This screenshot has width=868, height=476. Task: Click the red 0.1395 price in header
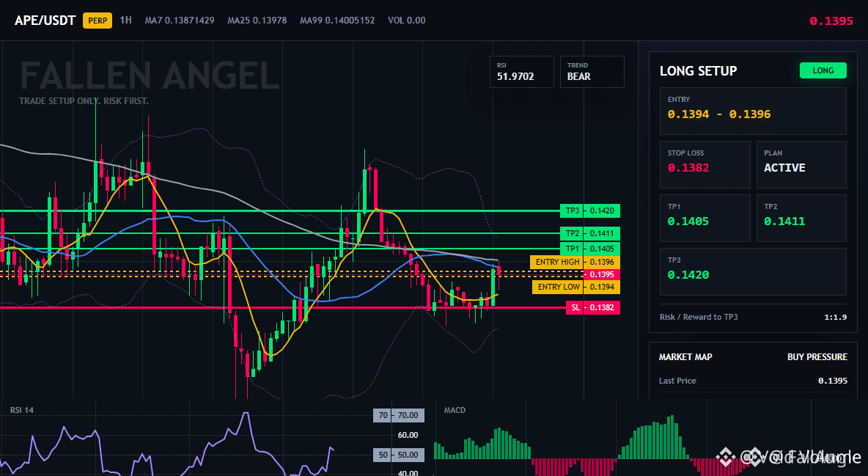(831, 21)
